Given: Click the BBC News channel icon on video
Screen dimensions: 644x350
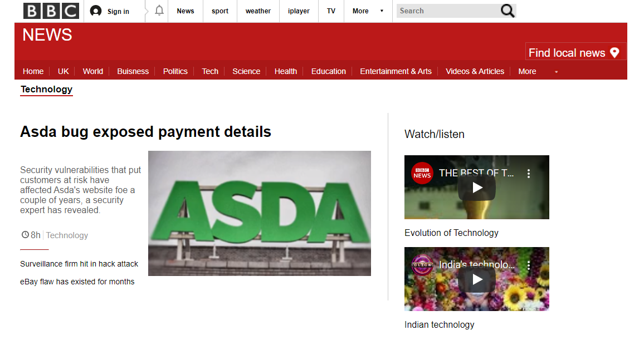Looking at the screenshot, I should [x=422, y=173].
